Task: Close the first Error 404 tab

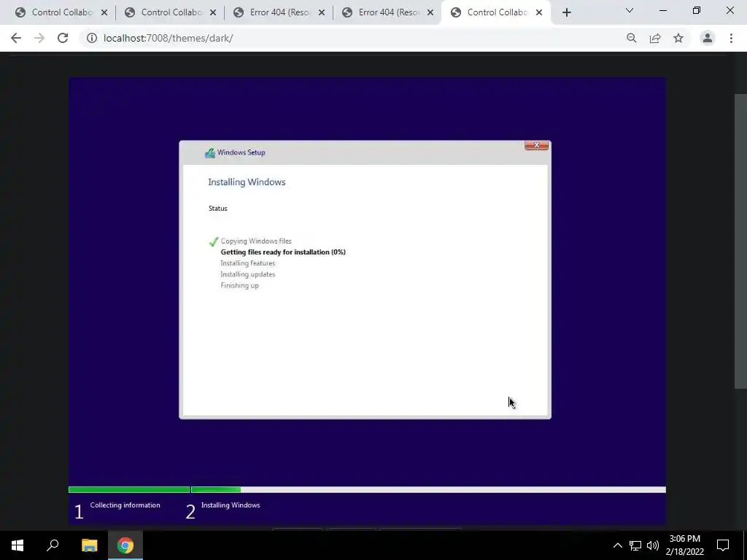Action: click(322, 13)
